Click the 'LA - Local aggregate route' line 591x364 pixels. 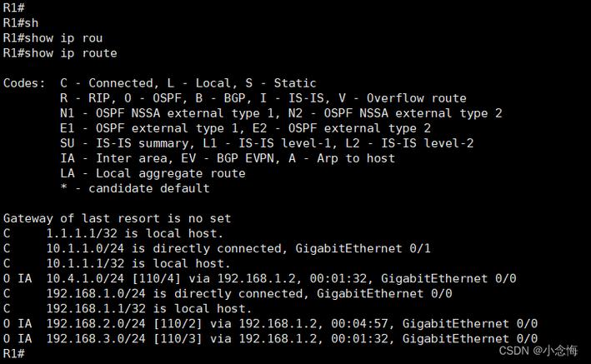click(x=153, y=173)
